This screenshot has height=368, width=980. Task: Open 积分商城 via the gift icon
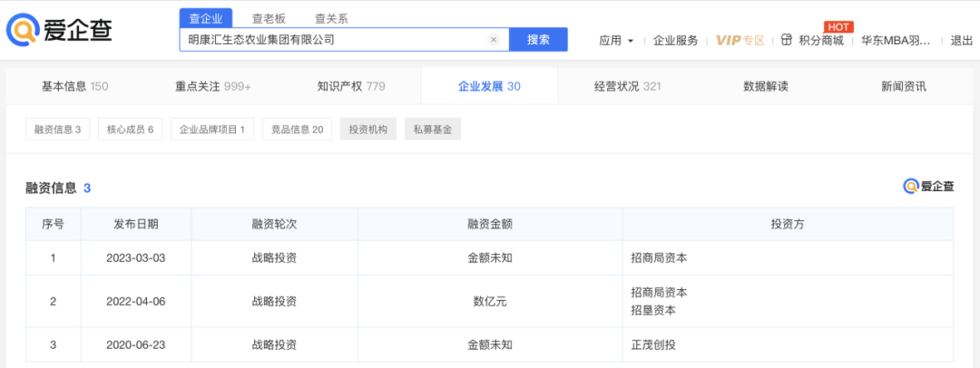pyautogui.click(x=784, y=40)
